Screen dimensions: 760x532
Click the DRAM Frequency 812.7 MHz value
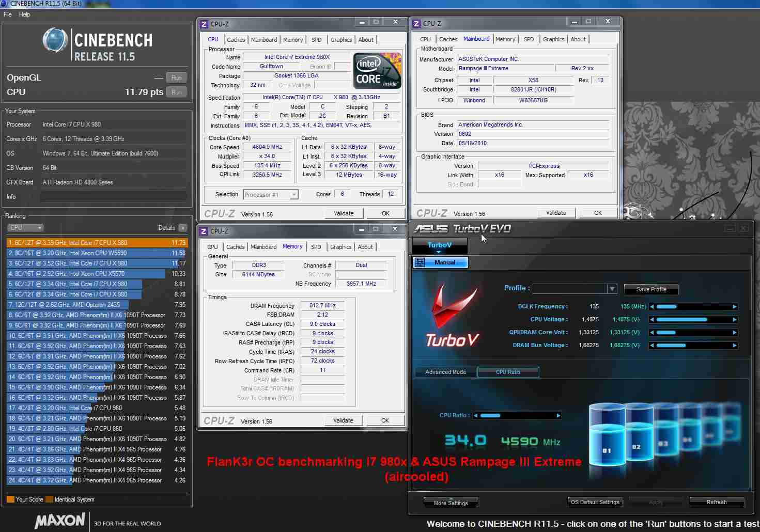click(323, 306)
